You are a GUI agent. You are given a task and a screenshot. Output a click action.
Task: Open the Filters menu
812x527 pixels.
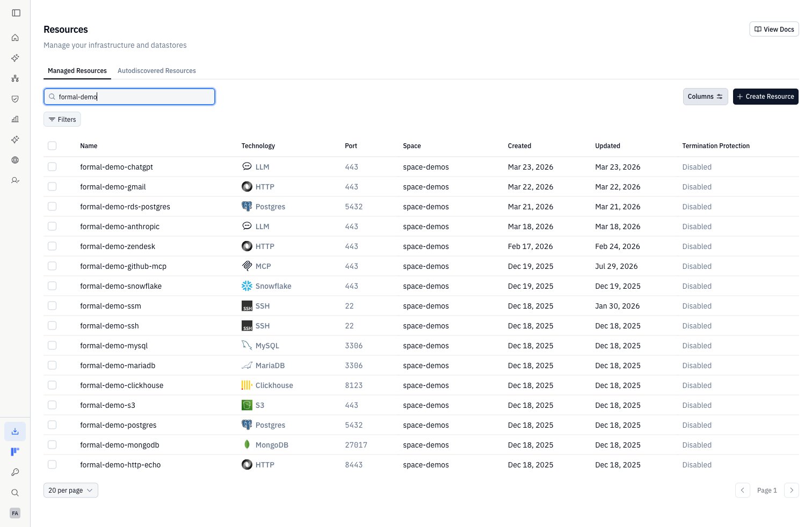[62, 120]
